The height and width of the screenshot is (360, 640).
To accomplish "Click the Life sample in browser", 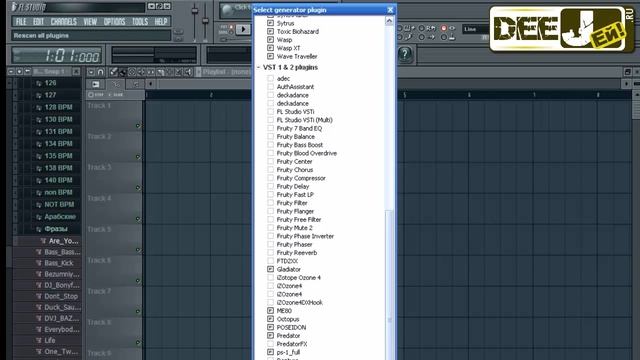I will click(50, 340).
